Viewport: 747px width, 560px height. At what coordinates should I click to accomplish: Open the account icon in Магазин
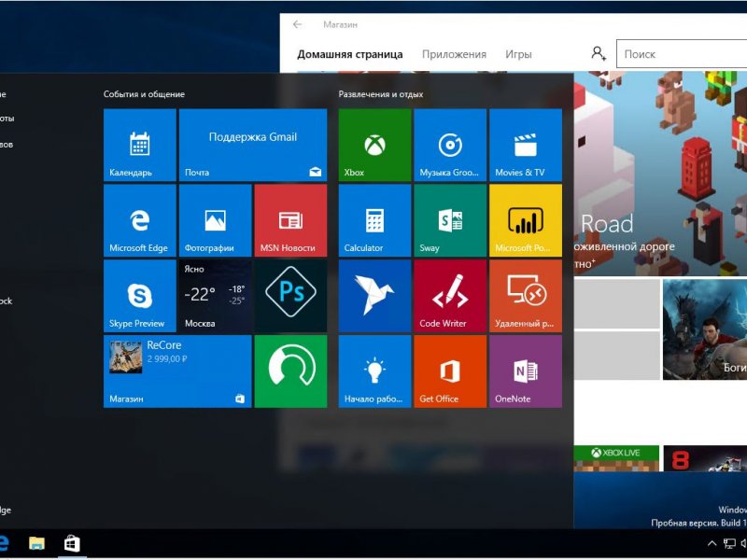coord(599,53)
